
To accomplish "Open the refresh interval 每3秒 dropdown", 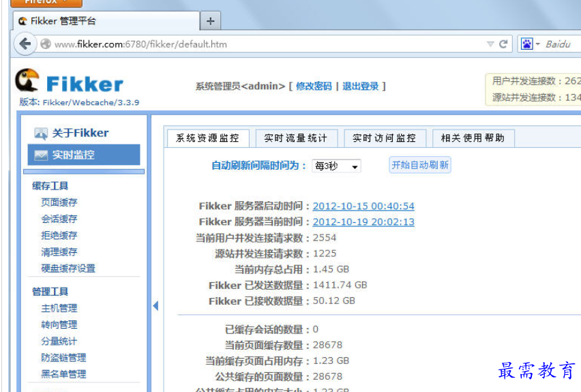I will click(x=336, y=166).
